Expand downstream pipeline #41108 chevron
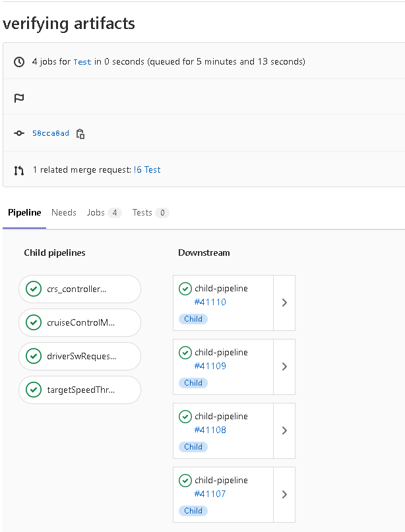 284,430
